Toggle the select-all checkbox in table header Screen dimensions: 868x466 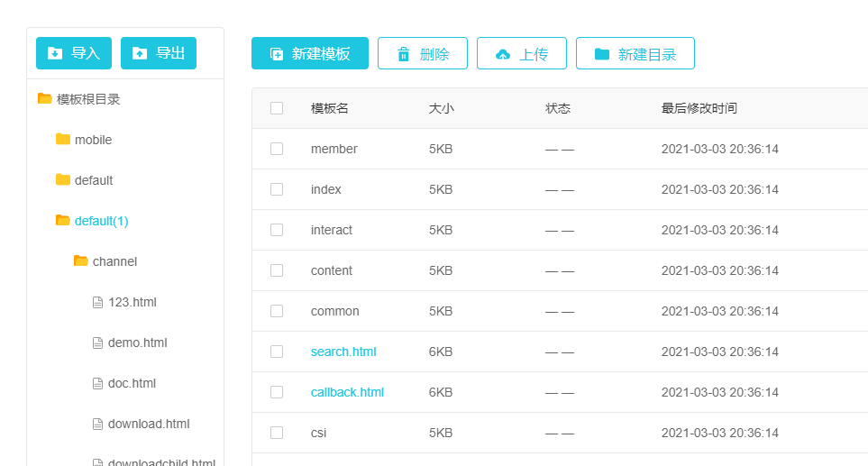click(277, 108)
